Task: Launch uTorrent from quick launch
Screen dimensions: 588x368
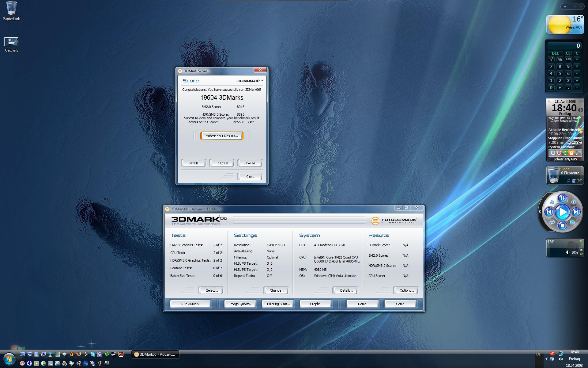Action: (x=43, y=363)
